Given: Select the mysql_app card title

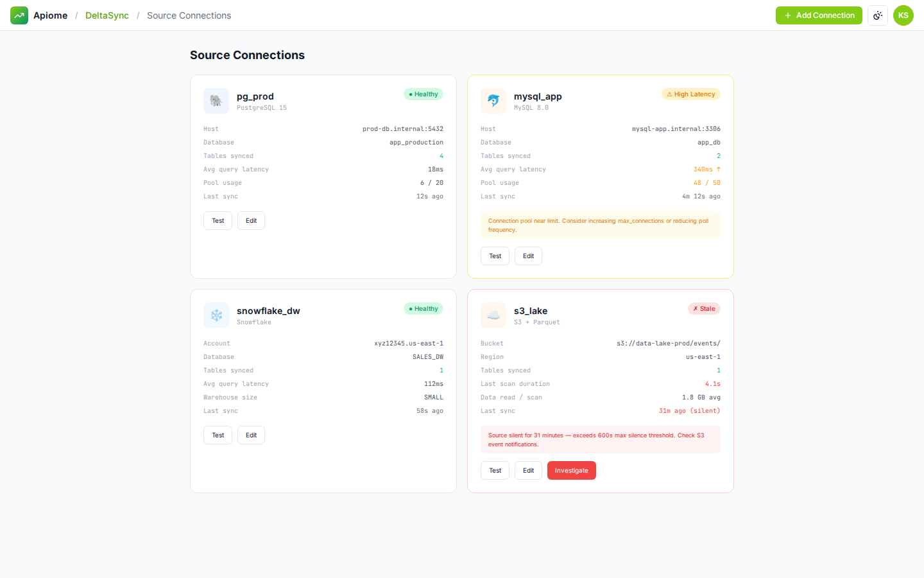Looking at the screenshot, I should pos(538,96).
